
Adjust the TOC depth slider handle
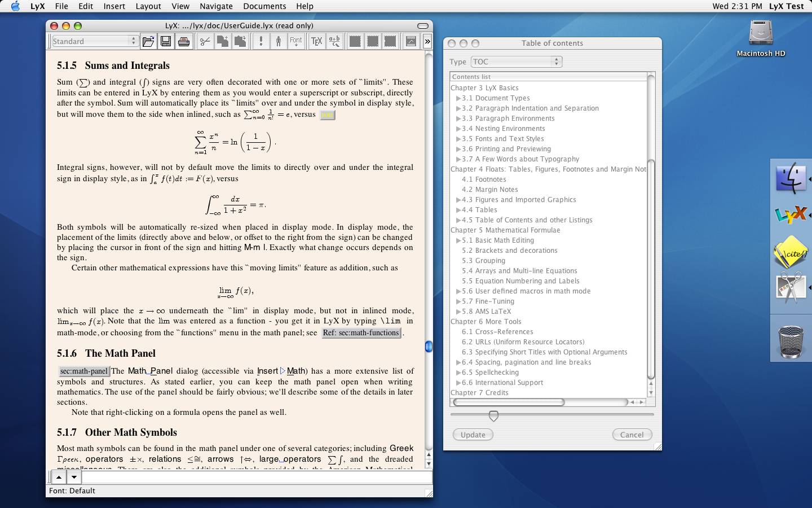point(493,416)
